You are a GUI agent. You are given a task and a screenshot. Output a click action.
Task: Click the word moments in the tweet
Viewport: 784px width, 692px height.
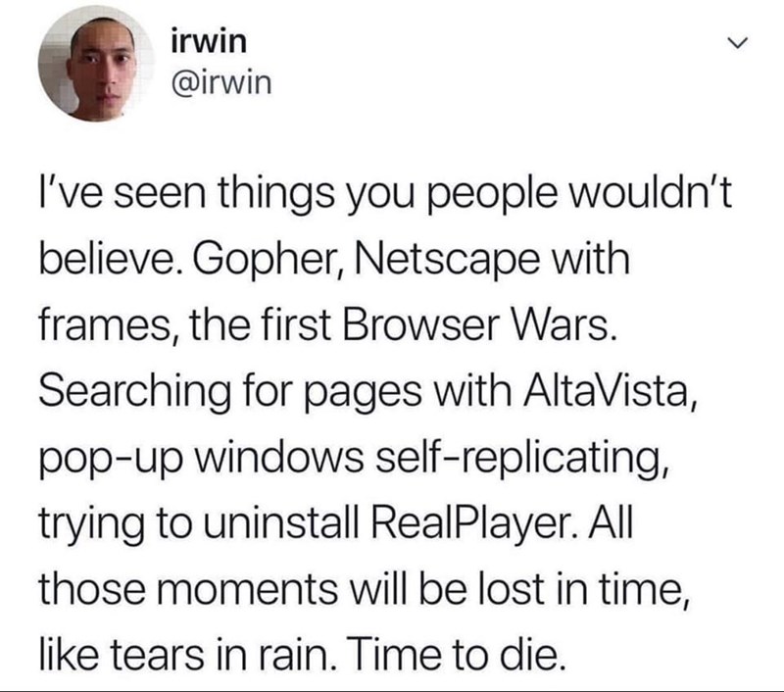(x=248, y=589)
